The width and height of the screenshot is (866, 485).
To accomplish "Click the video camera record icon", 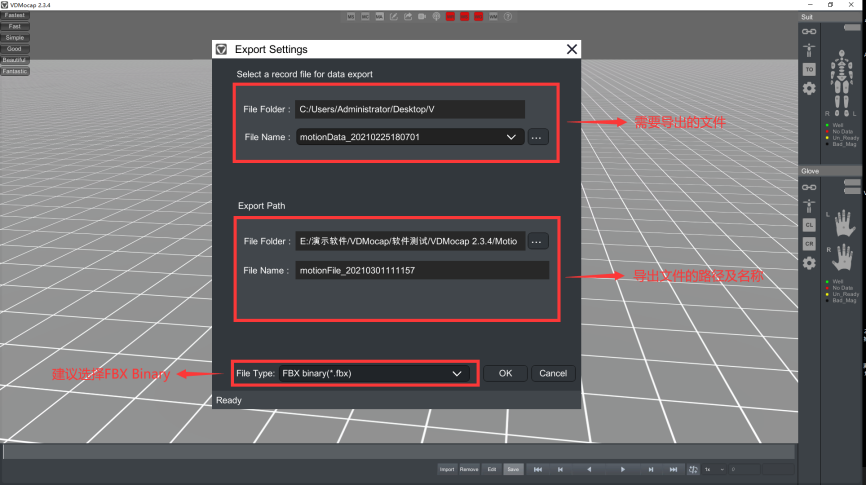I will pos(422,17).
